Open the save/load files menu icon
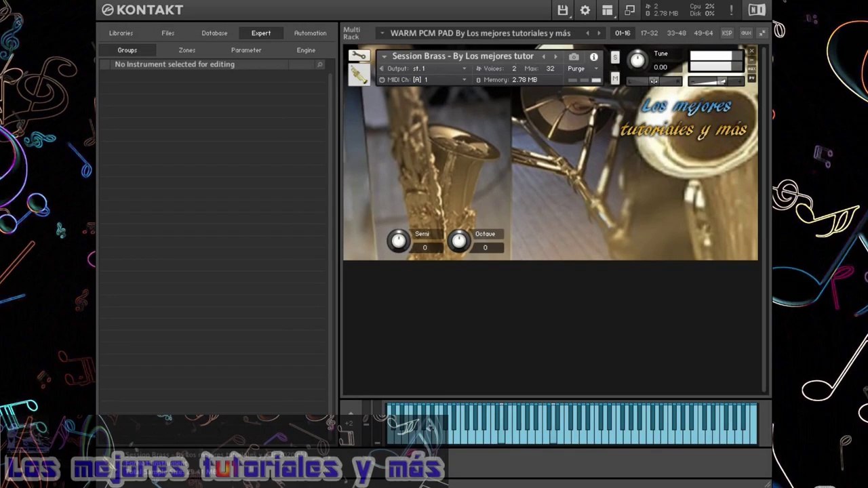 point(563,10)
